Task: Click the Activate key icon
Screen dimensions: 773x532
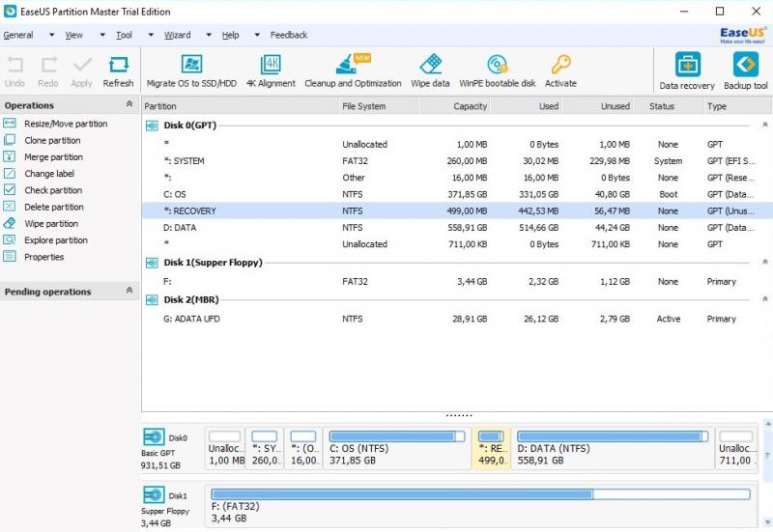Action: [560, 65]
